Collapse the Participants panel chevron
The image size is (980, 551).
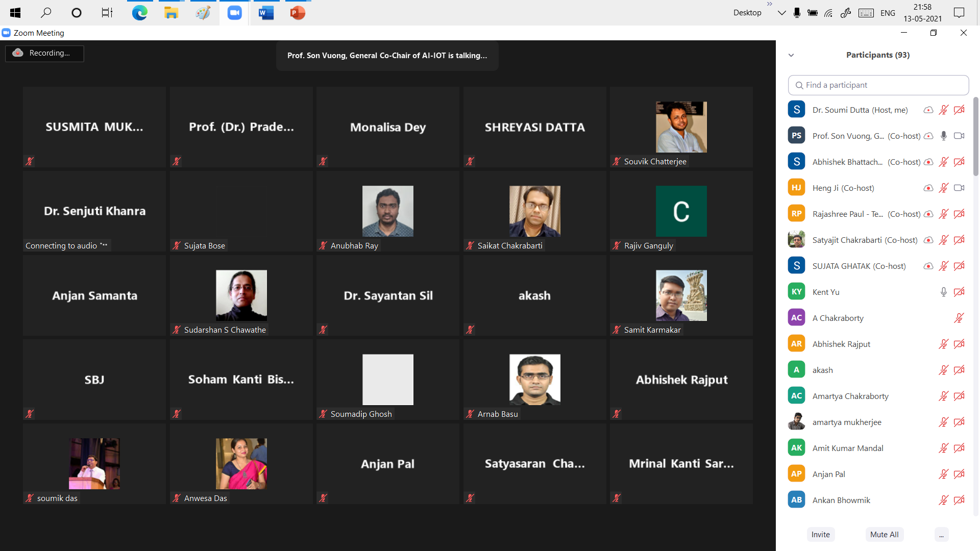(x=791, y=55)
